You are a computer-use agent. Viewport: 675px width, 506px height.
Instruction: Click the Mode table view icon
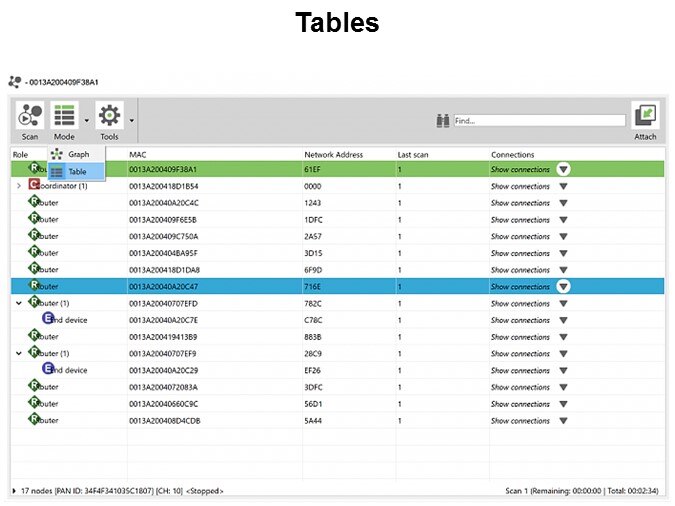(x=64, y=116)
